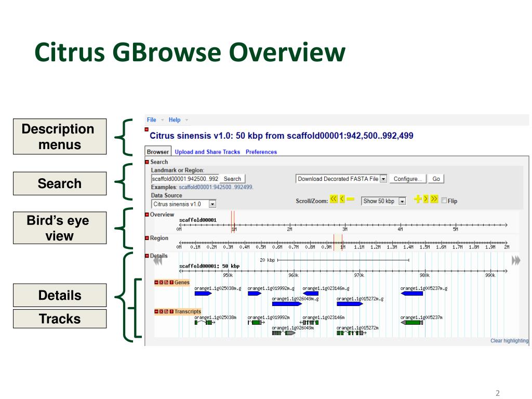Click the '20 kbp' scale bar label
This screenshot has height=399, width=532.
click(x=268, y=260)
